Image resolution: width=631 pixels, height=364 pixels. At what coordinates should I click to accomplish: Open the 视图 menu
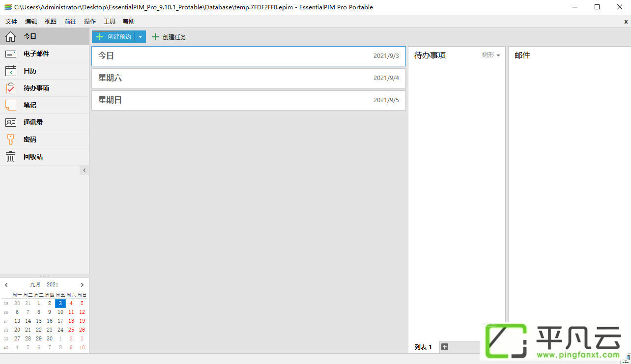click(51, 22)
